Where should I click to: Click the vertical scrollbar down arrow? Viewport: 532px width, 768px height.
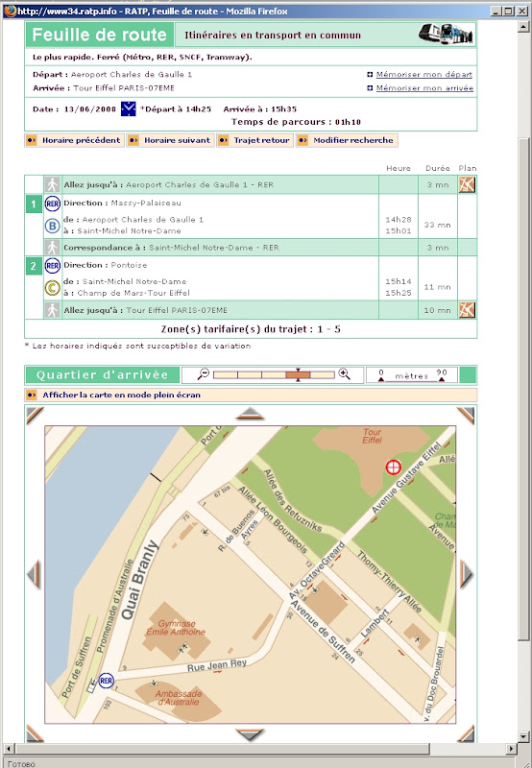click(523, 736)
